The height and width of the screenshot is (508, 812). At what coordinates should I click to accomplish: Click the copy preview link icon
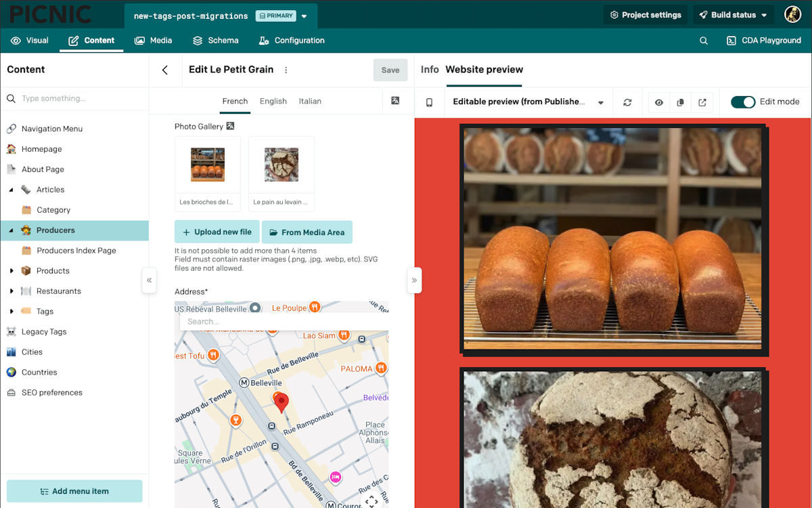point(680,102)
